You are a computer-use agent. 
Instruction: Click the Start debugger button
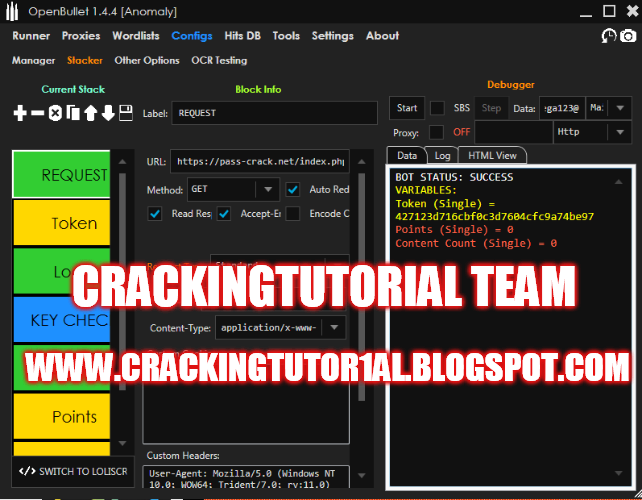point(407,108)
